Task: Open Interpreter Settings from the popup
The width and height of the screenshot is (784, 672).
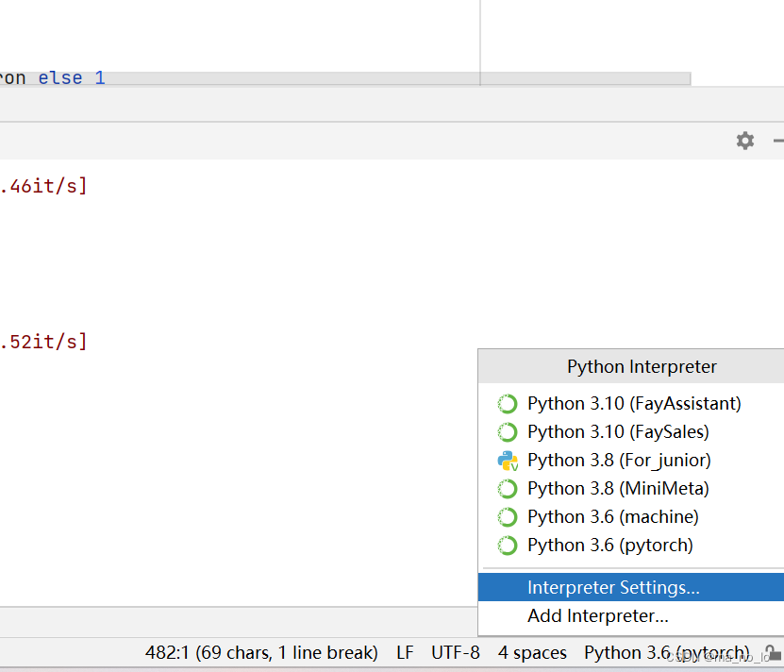Action: coord(613,587)
